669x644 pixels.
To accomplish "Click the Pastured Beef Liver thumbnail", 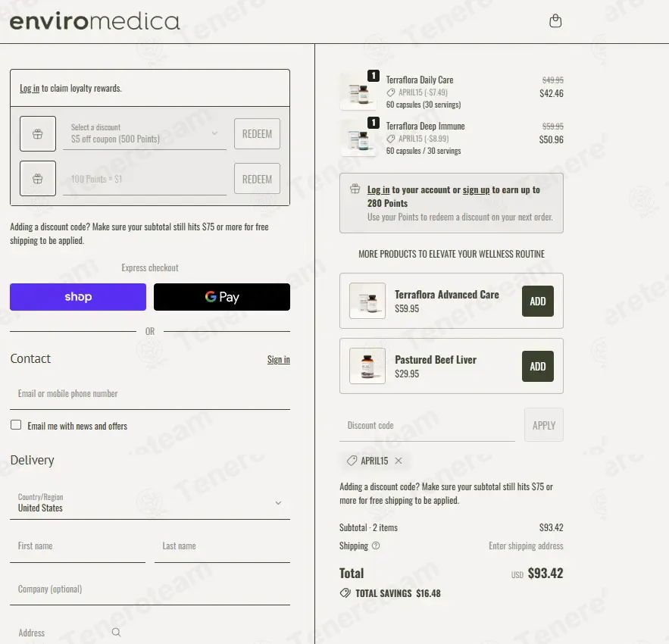I will (367, 366).
